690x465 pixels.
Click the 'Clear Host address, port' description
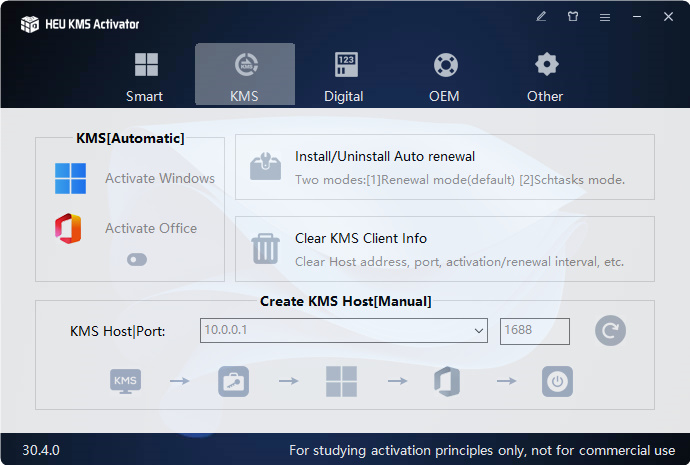click(459, 262)
